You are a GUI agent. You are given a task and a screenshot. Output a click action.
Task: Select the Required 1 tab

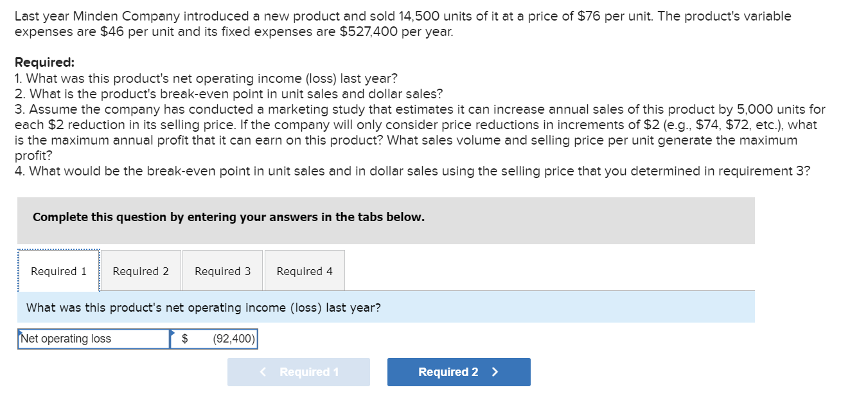click(x=58, y=271)
